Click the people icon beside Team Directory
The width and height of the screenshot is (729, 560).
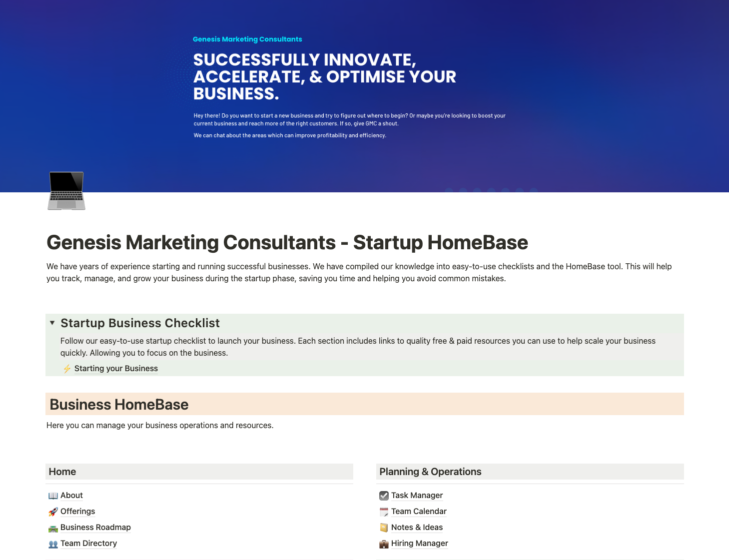(53, 544)
